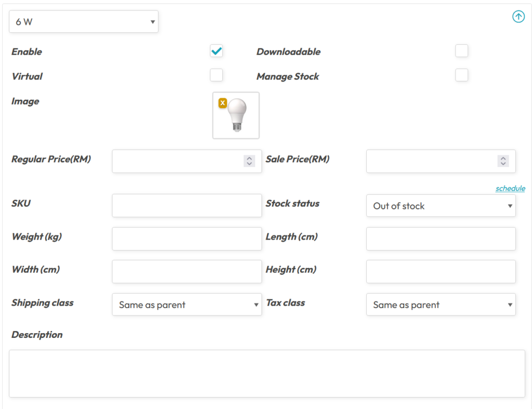The image size is (532, 409).
Task: Check the Manage Stock checkbox
Action: click(x=461, y=75)
